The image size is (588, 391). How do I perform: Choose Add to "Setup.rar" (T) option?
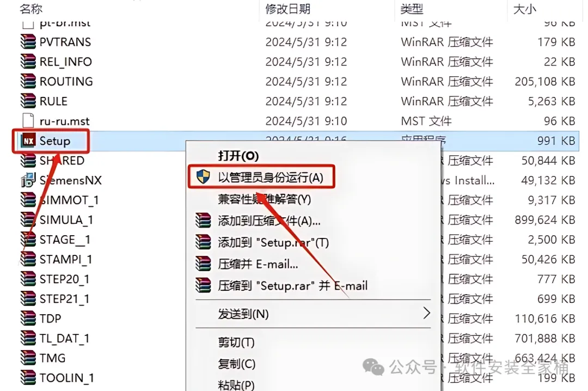point(273,242)
